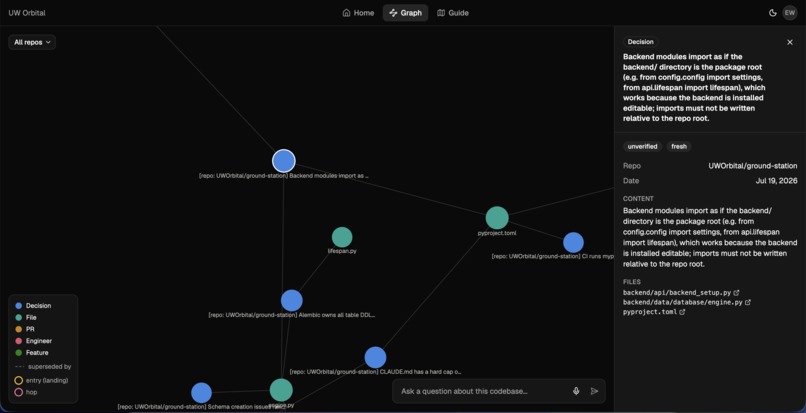Screen dimensions: 806x413
Task: Click the hop legend ring
Action: click(x=19, y=392)
